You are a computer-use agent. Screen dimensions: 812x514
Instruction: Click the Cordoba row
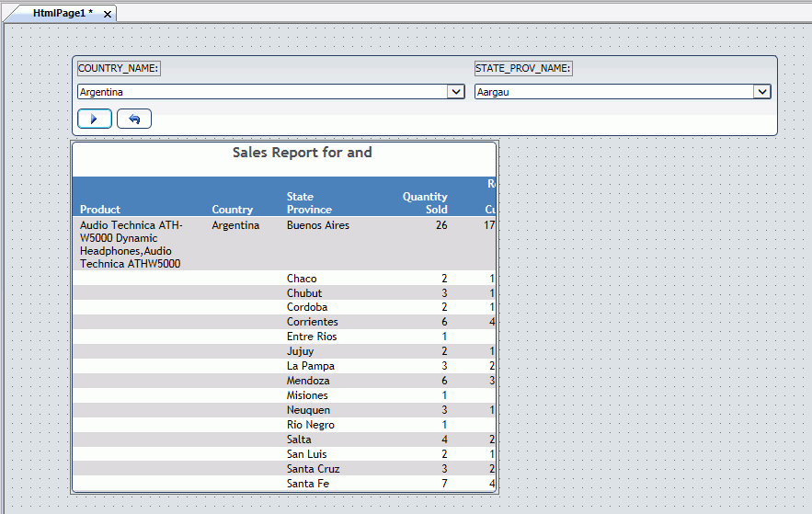[x=284, y=307]
